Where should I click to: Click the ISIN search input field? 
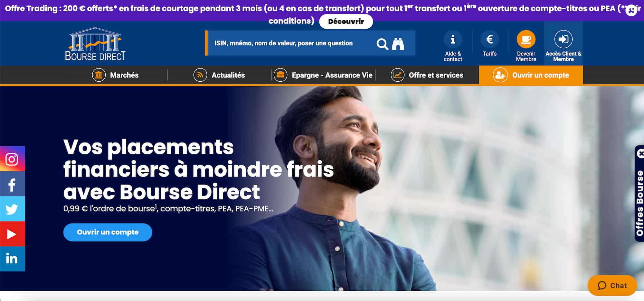[290, 43]
